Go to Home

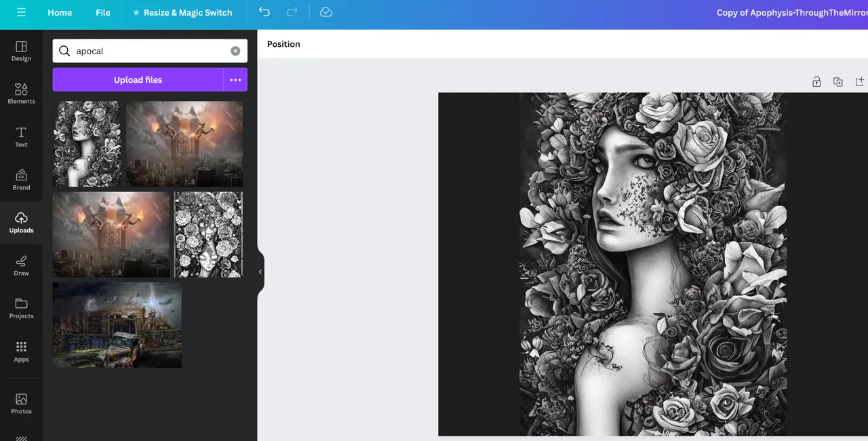[60, 12]
